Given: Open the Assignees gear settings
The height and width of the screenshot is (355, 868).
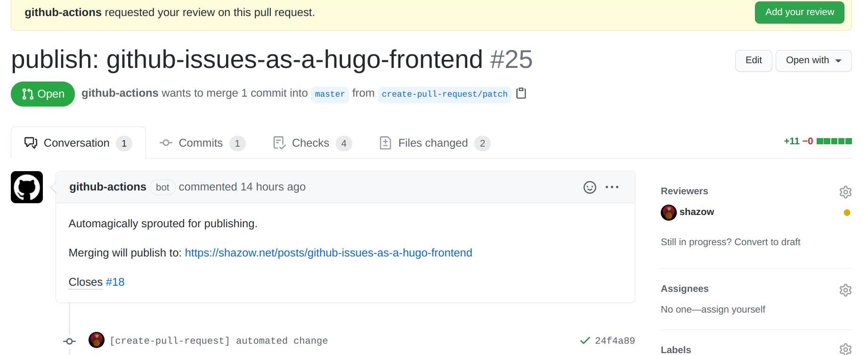Looking at the screenshot, I should (845, 290).
